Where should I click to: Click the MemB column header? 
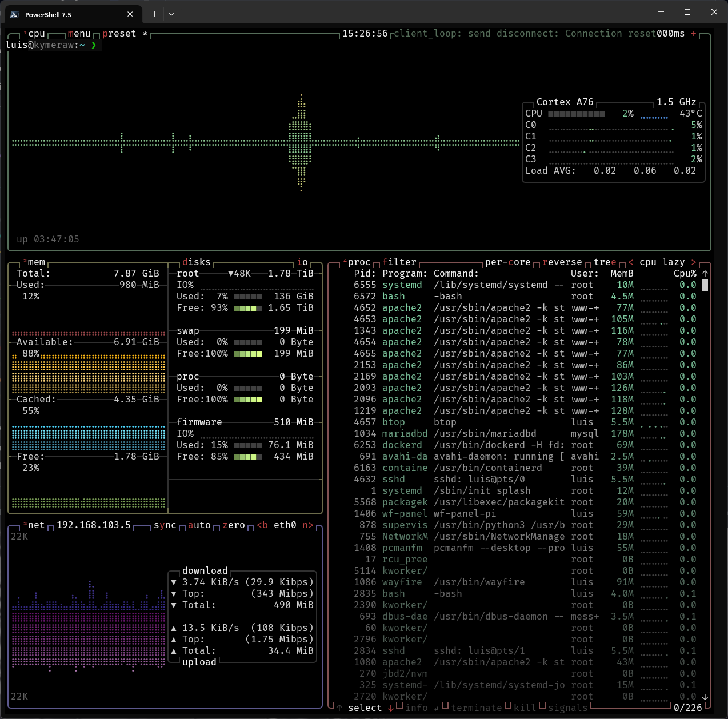(622, 274)
